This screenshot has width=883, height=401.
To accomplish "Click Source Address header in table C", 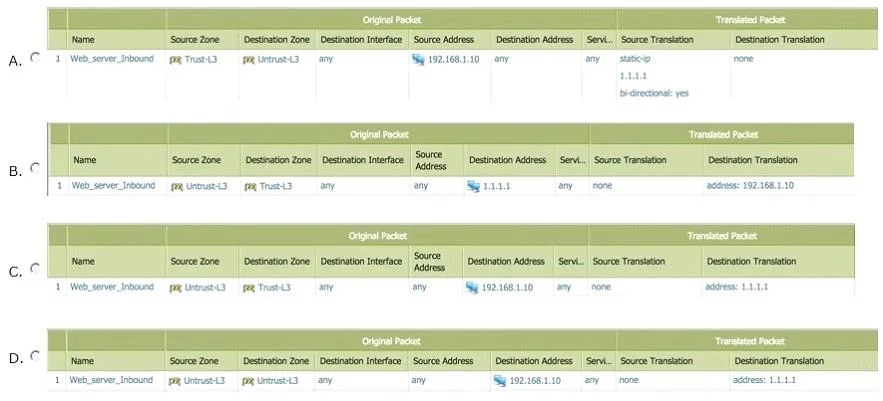I will [429, 261].
